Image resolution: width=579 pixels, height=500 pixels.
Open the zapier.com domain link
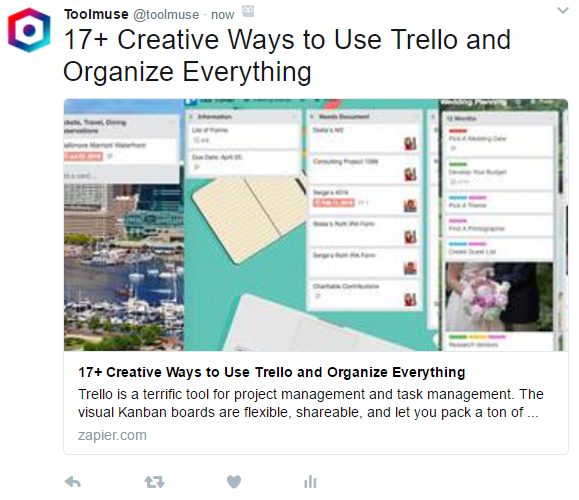[x=112, y=435]
